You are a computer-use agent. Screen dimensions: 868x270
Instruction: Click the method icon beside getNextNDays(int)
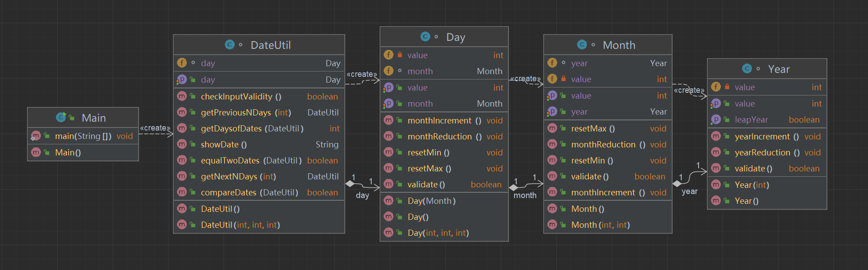click(x=182, y=176)
